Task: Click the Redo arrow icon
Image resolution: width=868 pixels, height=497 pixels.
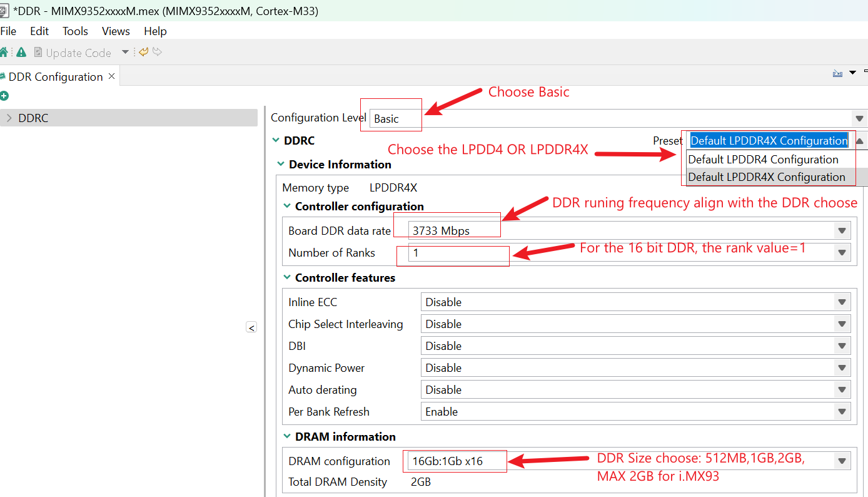Action: pyautogui.click(x=157, y=53)
